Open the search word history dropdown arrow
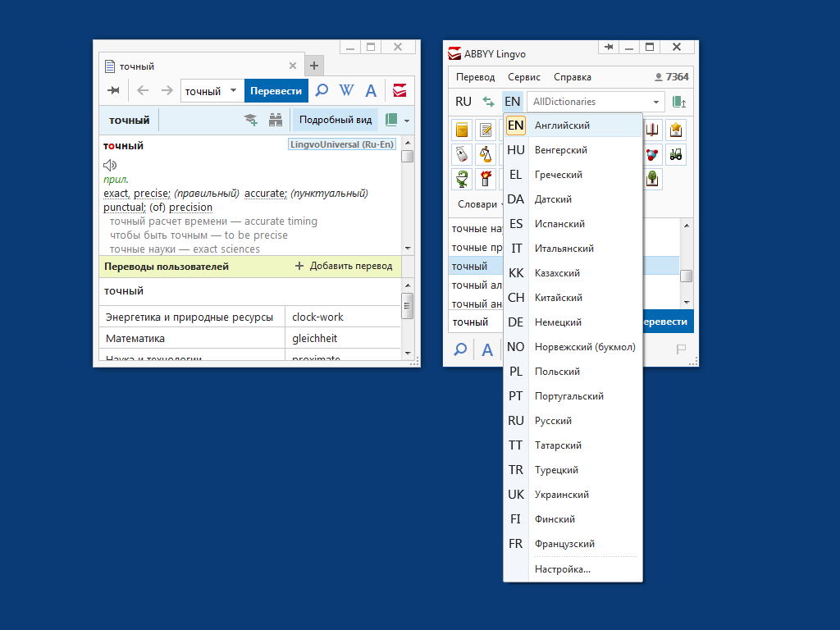Screen dimensions: 840x630 233,91
